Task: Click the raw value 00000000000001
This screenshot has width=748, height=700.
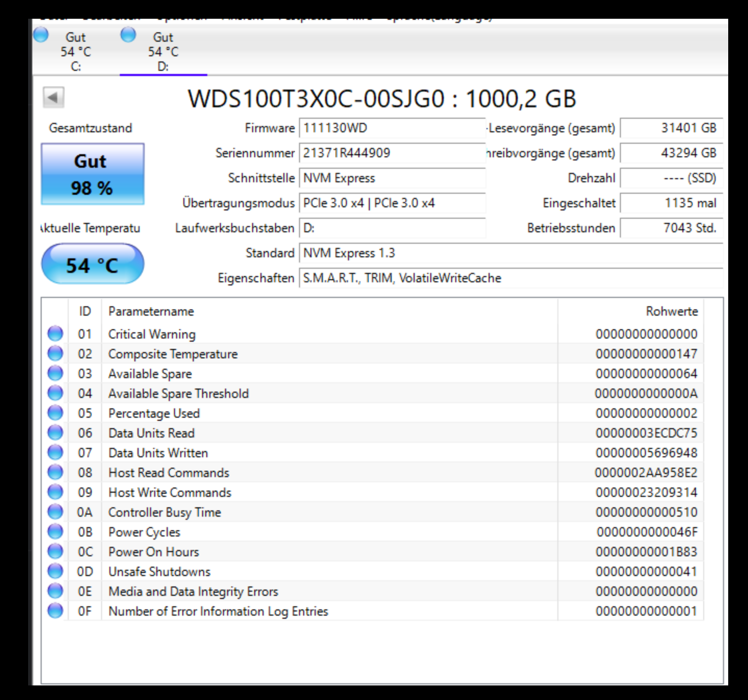Action: pyautogui.click(x=646, y=611)
